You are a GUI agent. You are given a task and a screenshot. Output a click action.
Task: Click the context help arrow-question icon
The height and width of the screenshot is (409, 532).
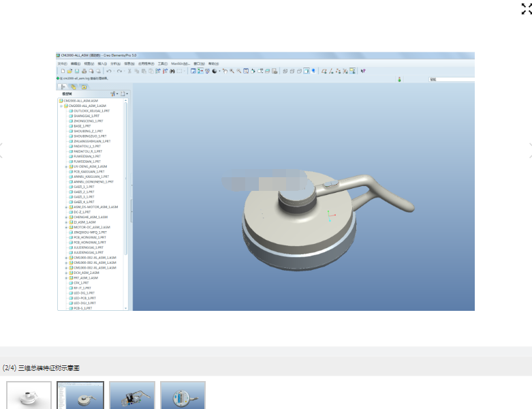coord(363,71)
